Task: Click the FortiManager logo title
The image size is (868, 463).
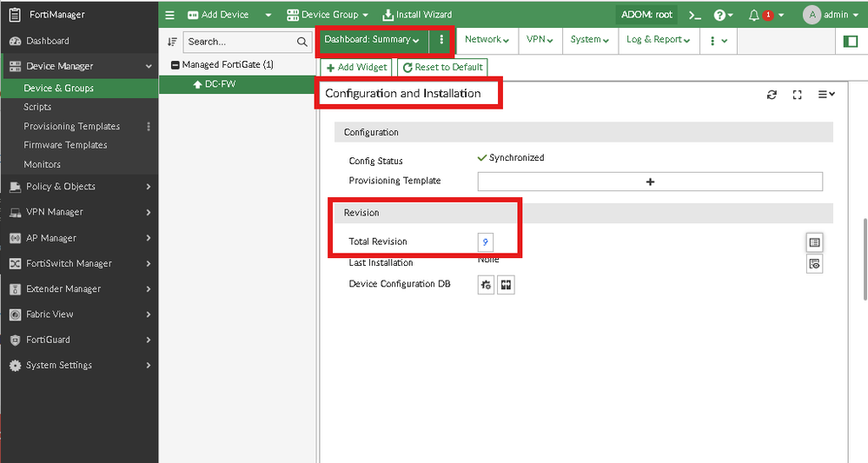Action: pos(48,15)
